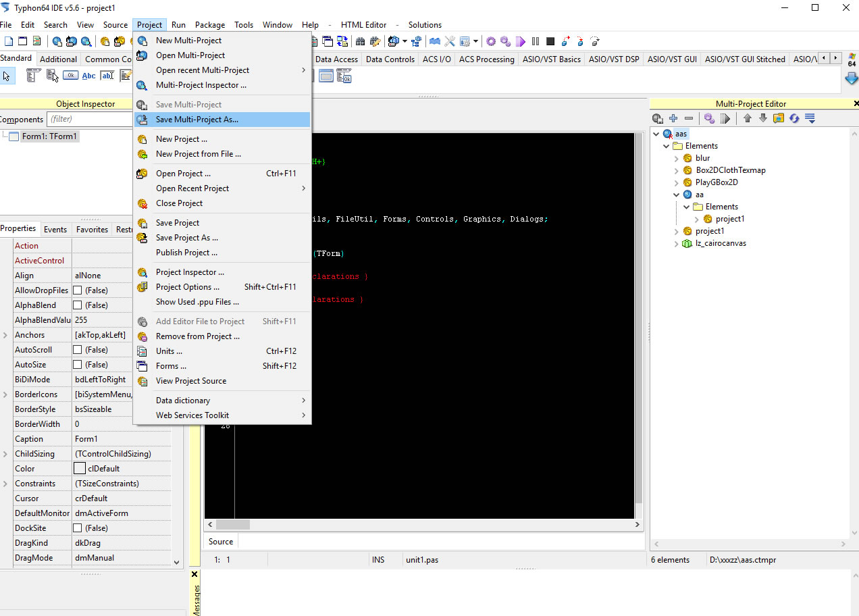Screen dimensions: 859x616
Task: Click the editor horizontal scrollbar thumb
Action: click(233, 525)
